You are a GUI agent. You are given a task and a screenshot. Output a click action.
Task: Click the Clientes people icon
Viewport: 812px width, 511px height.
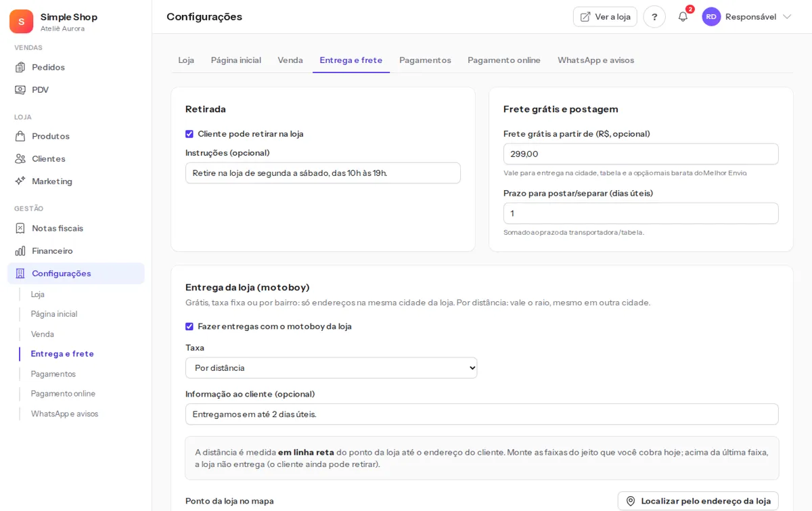(20, 158)
